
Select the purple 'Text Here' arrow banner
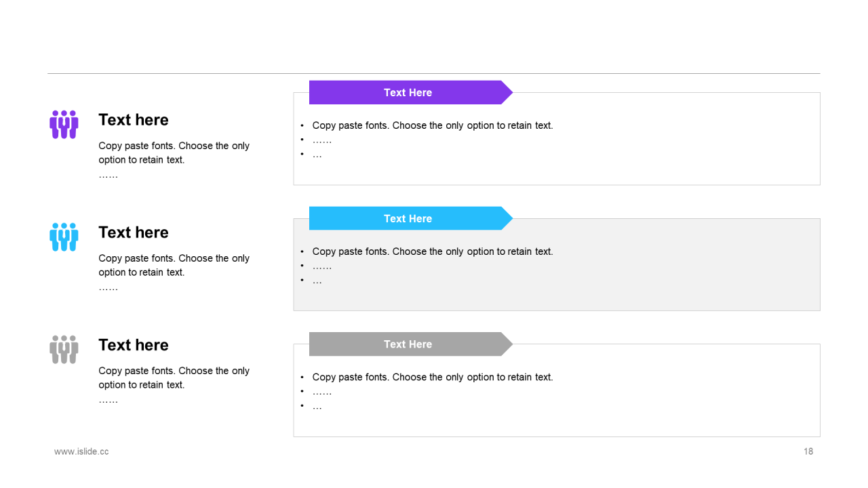(411, 92)
